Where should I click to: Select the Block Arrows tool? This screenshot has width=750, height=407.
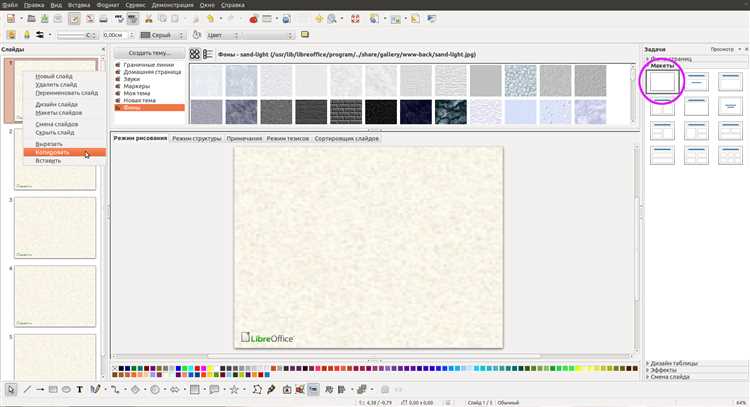pos(175,389)
